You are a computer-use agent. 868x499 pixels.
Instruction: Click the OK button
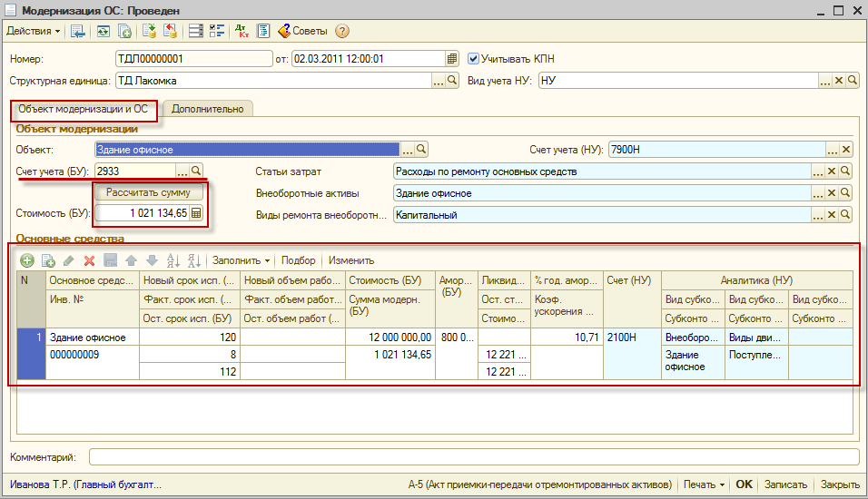[744, 484]
